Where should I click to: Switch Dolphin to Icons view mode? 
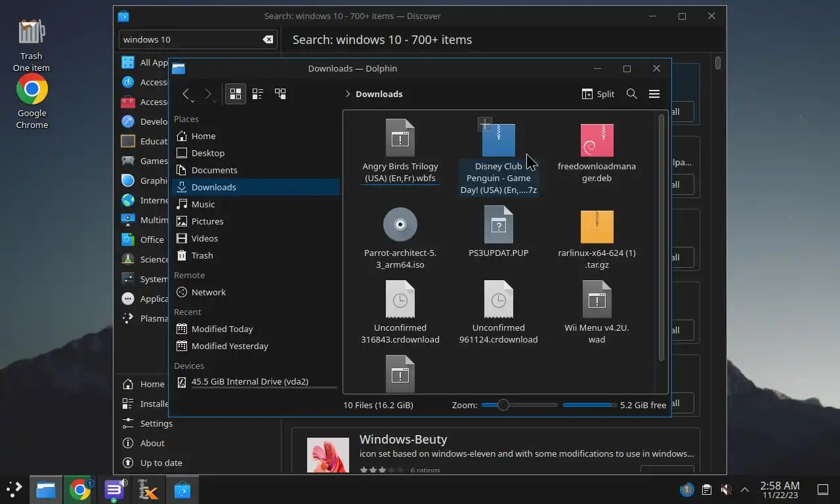tap(236, 94)
